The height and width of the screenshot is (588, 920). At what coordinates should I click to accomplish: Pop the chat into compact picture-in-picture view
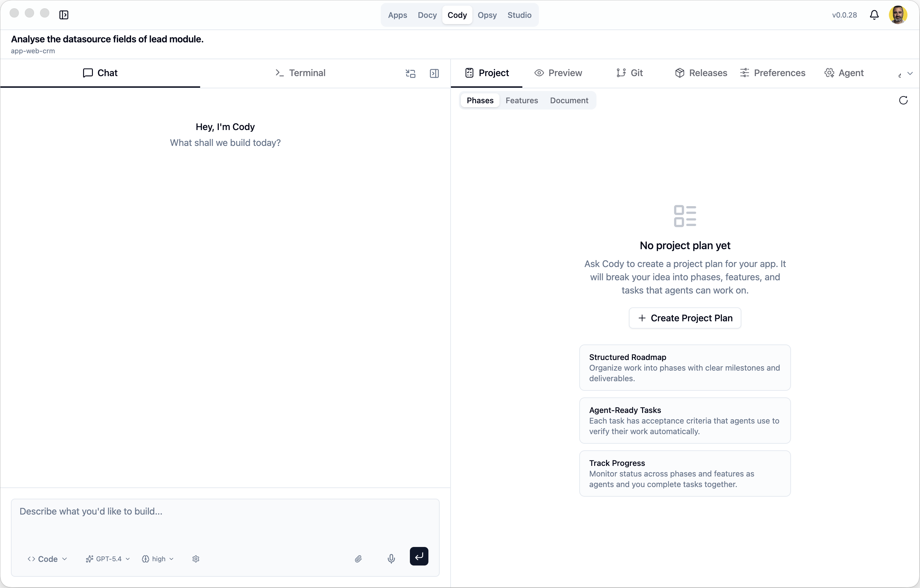click(x=410, y=73)
